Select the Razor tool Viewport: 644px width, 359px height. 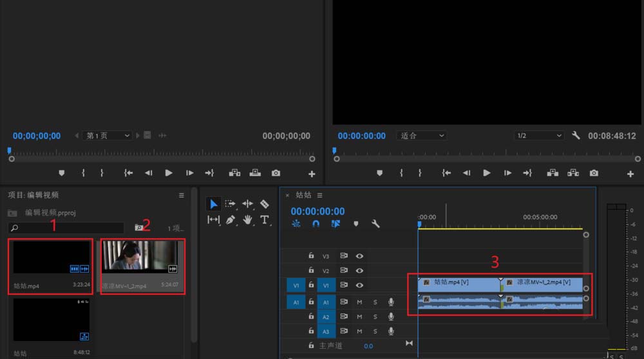tap(265, 204)
